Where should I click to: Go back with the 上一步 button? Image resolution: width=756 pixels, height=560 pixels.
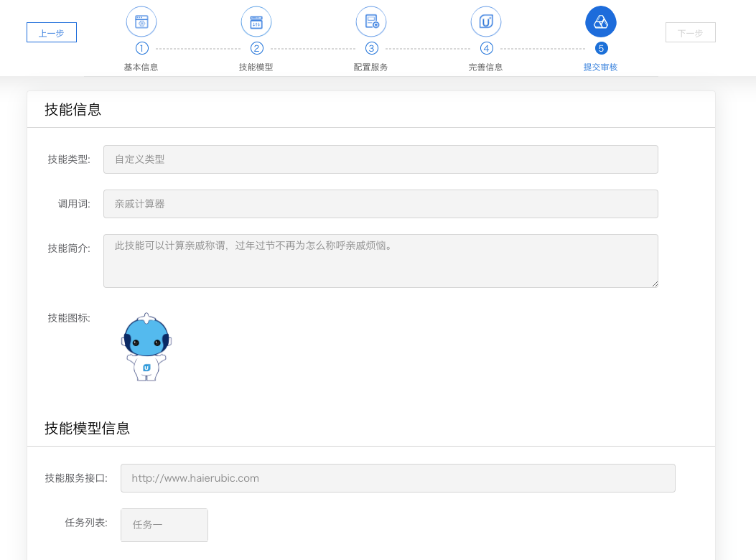tap(52, 33)
